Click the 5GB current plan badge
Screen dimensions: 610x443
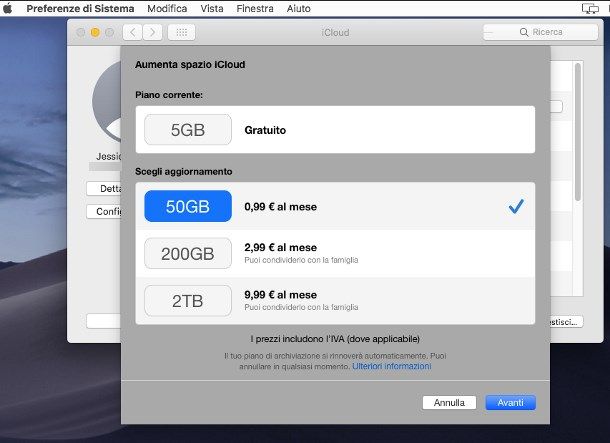point(188,130)
